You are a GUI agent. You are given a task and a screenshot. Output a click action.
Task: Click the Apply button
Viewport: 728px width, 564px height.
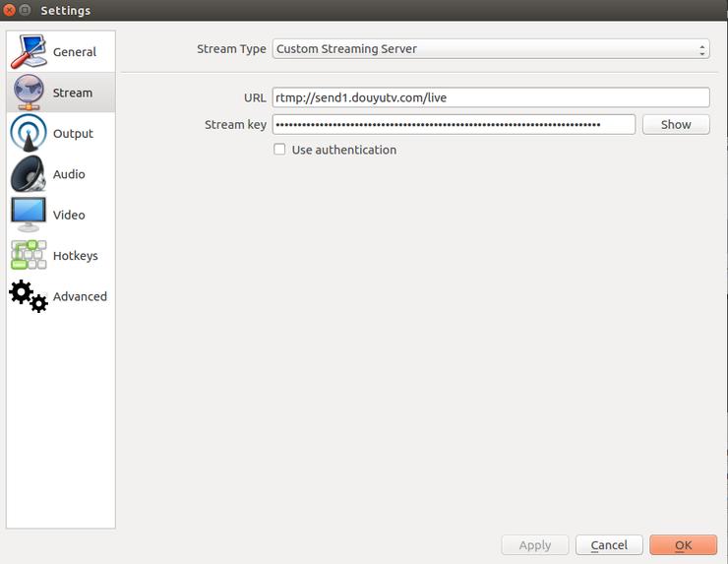coord(535,545)
